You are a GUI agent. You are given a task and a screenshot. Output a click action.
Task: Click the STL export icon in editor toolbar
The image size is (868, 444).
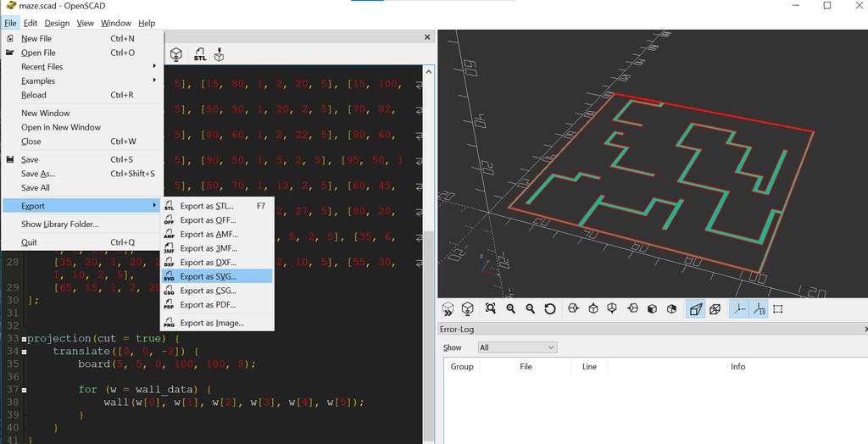point(200,54)
